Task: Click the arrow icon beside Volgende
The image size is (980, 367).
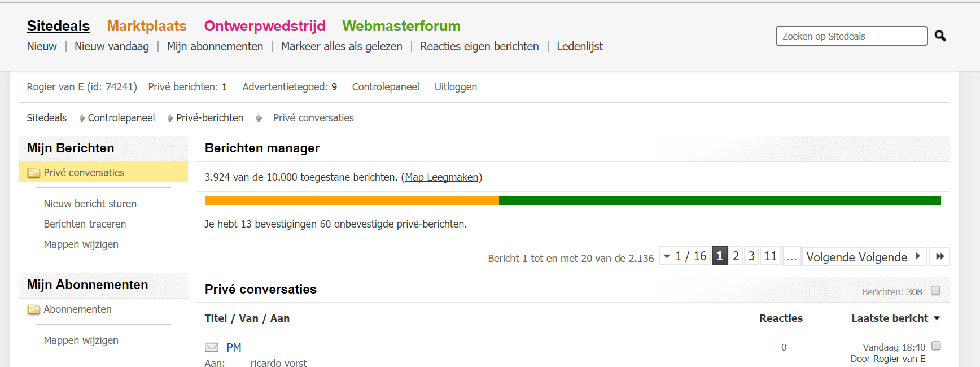Action: 918,256
